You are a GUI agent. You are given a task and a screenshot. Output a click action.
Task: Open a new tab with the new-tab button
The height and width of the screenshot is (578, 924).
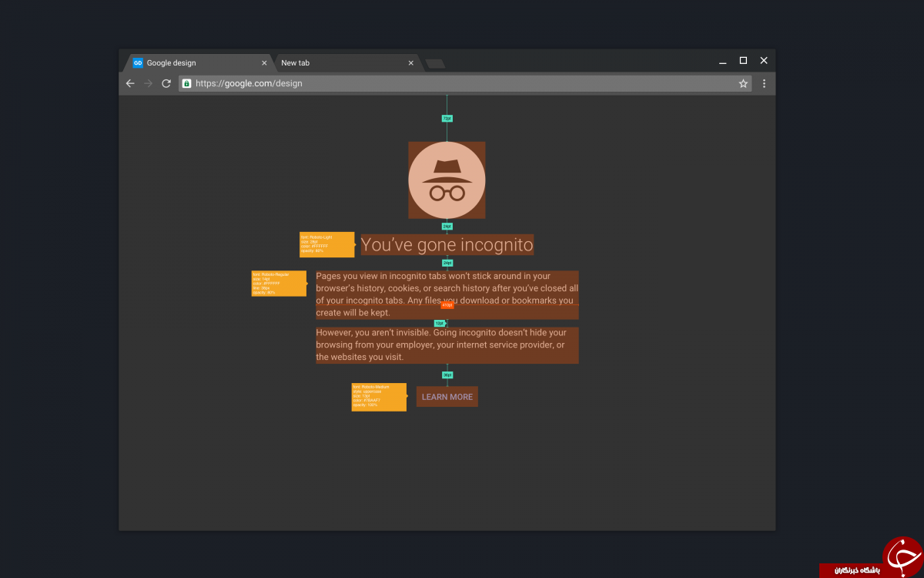(x=435, y=63)
